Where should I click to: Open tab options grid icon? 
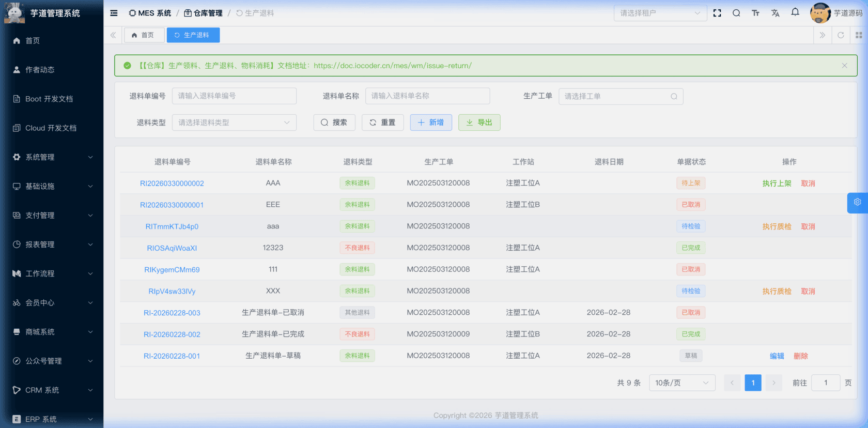click(859, 35)
